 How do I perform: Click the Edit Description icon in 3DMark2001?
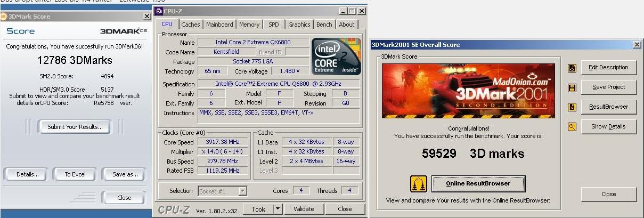(x=572, y=68)
